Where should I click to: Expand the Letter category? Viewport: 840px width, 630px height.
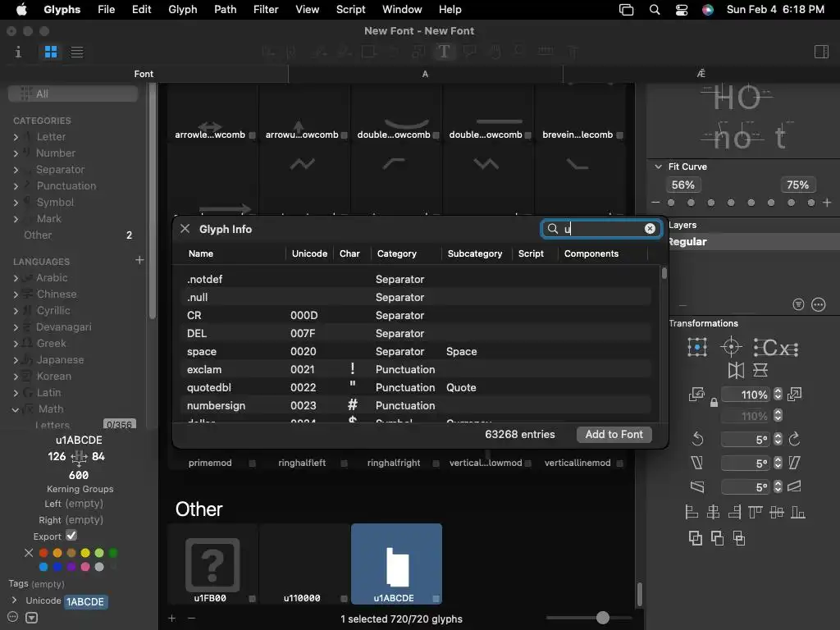(x=16, y=137)
